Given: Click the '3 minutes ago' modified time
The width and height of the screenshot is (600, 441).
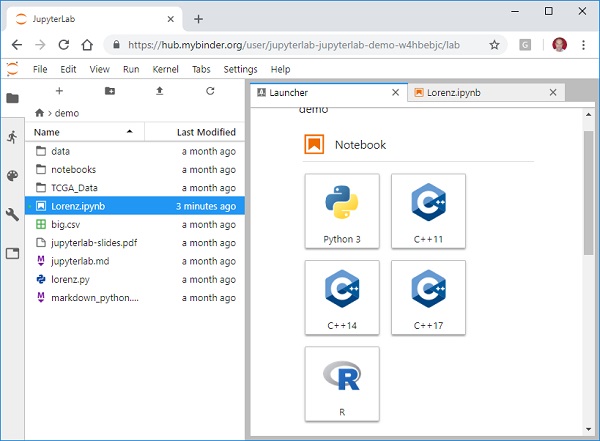Looking at the screenshot, I should point(206,206).
